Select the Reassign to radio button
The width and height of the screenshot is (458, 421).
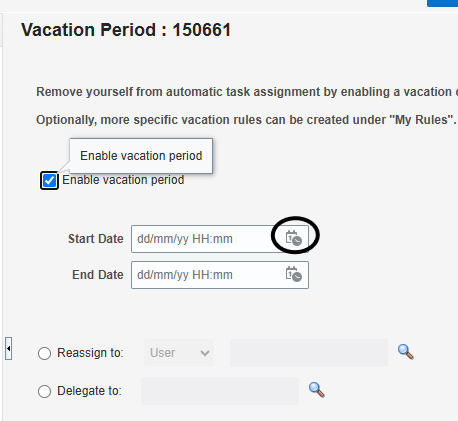coord(44,353)
